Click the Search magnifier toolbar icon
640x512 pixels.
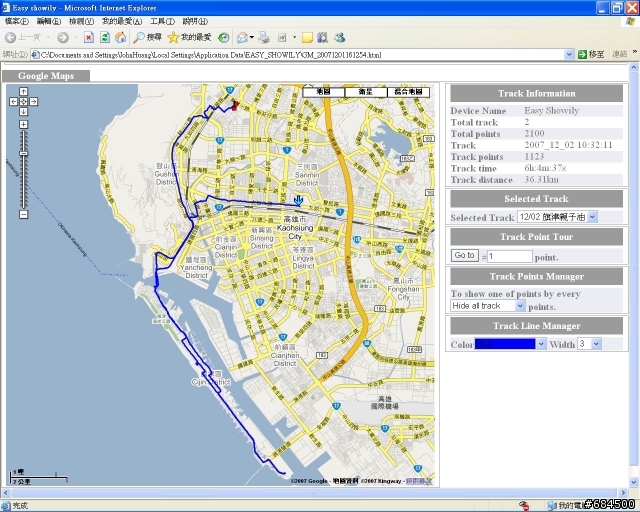[139, 38]
